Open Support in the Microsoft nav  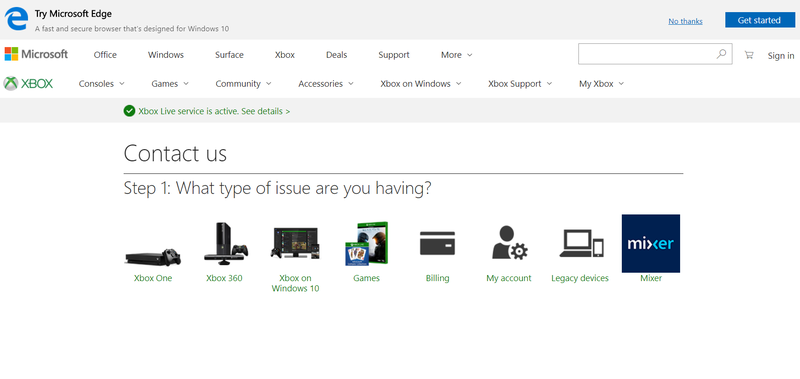394,55
